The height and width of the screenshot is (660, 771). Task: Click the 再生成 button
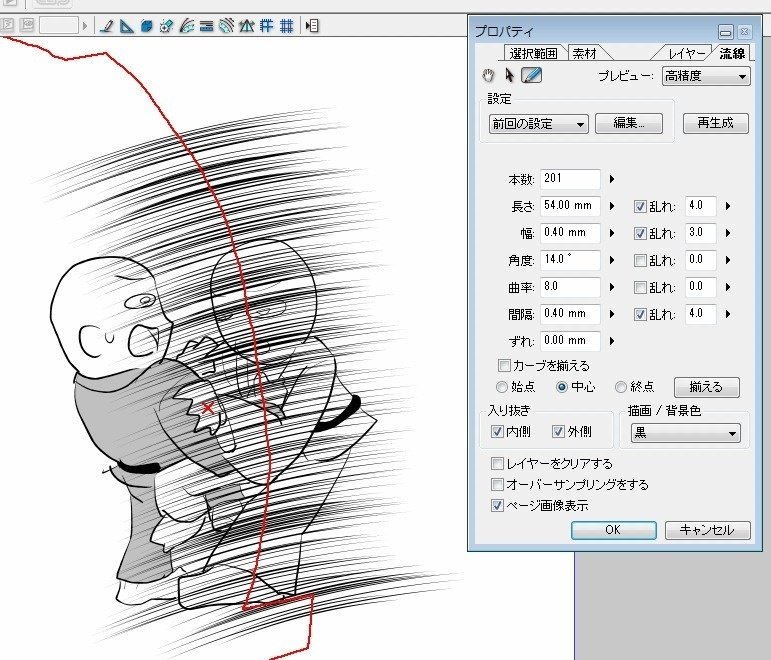(715, 123)
